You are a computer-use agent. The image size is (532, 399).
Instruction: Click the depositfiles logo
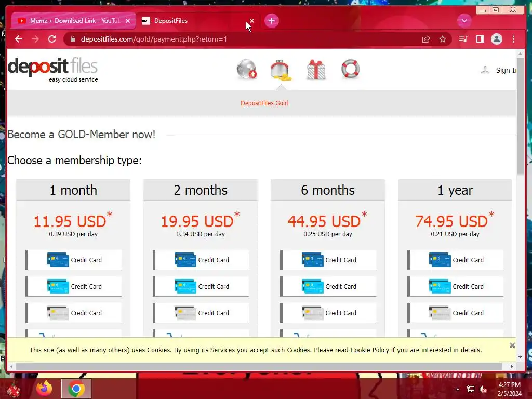pyautogui.click(x=53, y=70)
